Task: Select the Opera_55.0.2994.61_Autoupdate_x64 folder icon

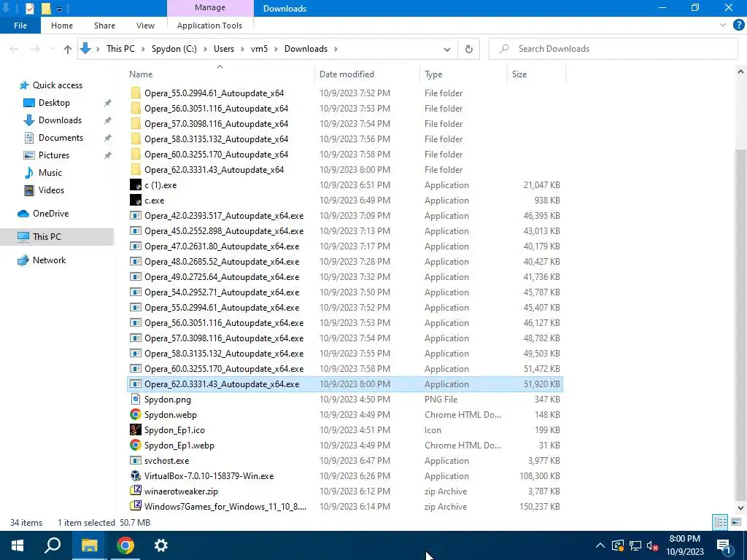Action: [136, 93]
